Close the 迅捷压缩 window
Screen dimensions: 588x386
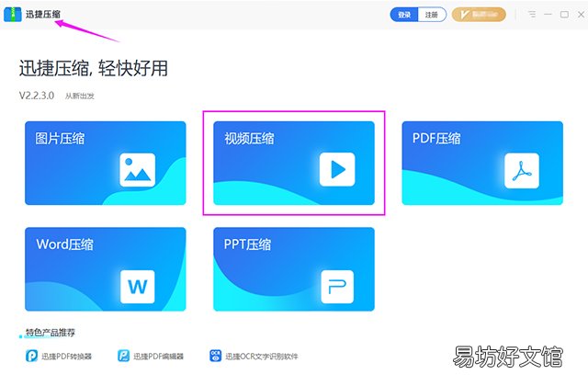(582, 15)
